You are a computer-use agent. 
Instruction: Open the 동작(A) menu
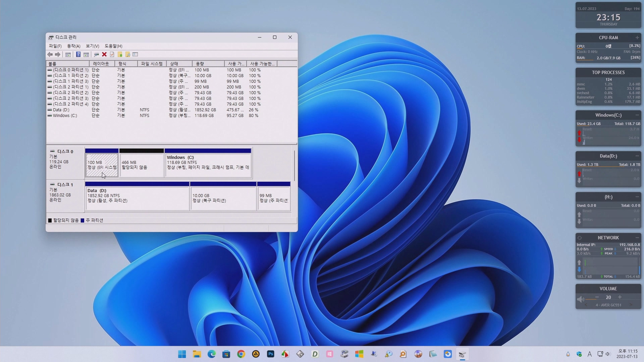[74, 46]
